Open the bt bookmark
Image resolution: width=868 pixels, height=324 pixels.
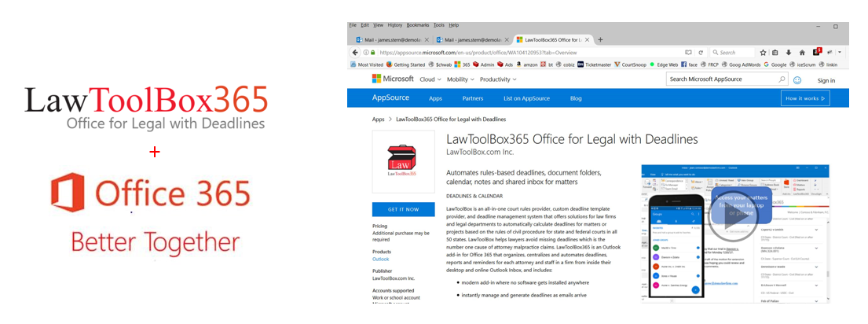point(547,64)
